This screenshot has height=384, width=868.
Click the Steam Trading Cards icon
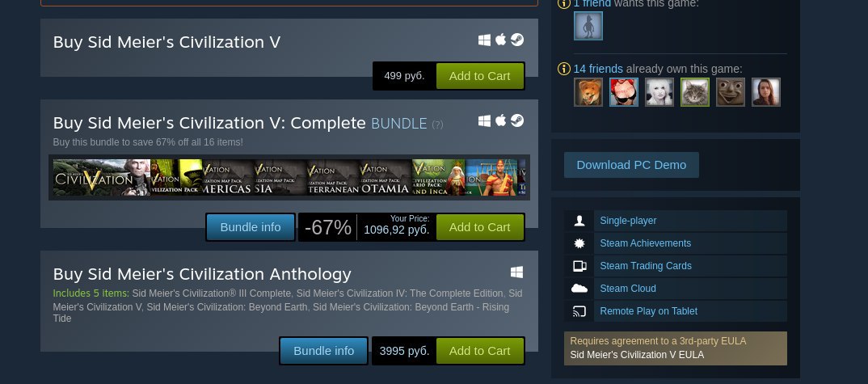pos(579,266)
